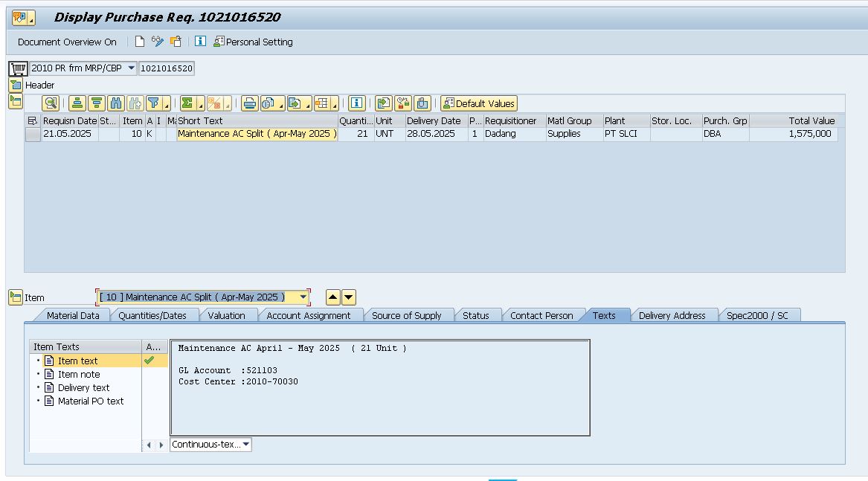The height and width of the screenshot is (481, 868).
Task: Select the Account Assignment tab
Action: (x=309, y=315)
